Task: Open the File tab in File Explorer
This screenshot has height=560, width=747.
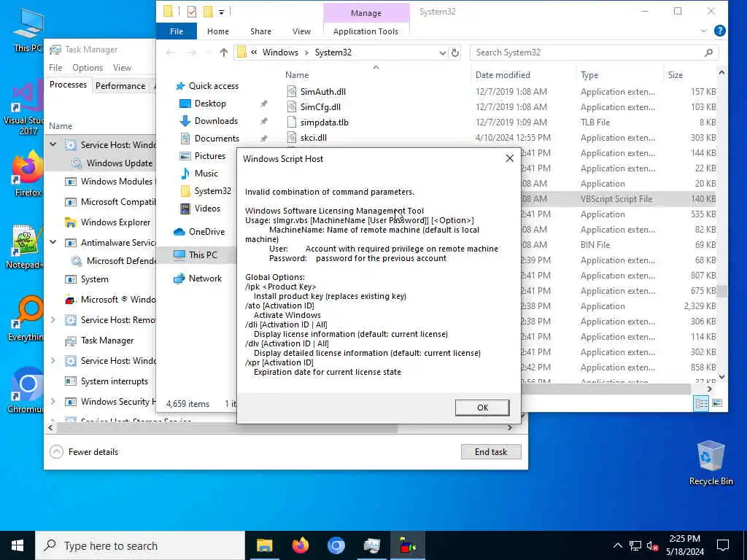Action: 177,31
